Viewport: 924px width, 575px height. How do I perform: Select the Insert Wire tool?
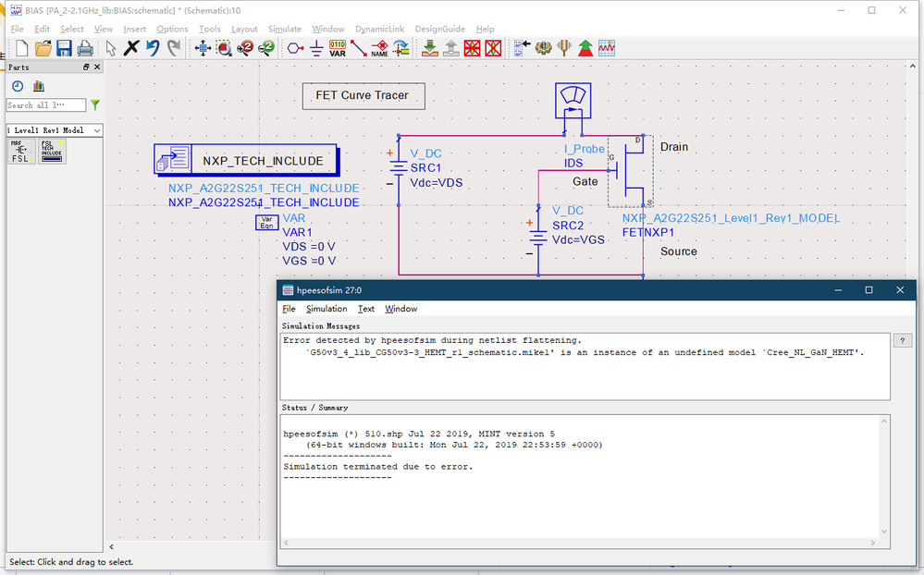pyautogui.click(x=359, y=48)
